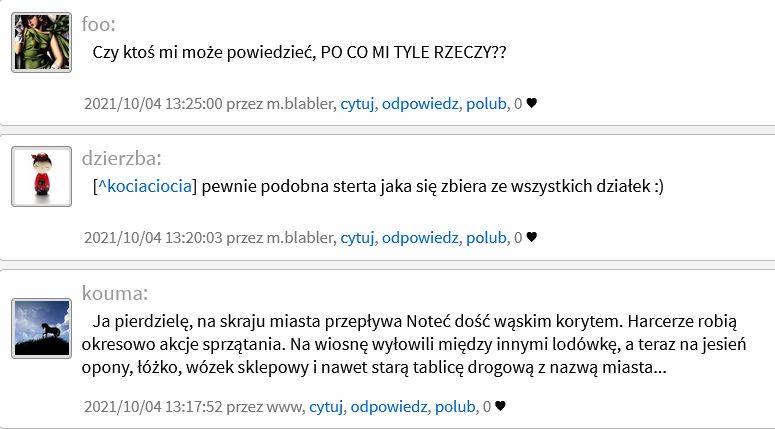Click the username kouma

(115, 293)
